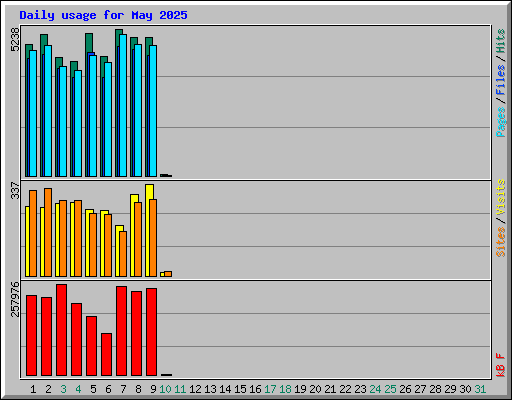Click day 6 on the x-axis
This screenshot has height=400, width=512.
108,389
